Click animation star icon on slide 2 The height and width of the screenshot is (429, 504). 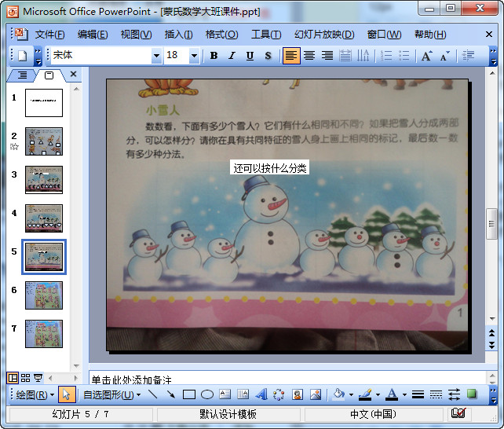pos(14,147)
